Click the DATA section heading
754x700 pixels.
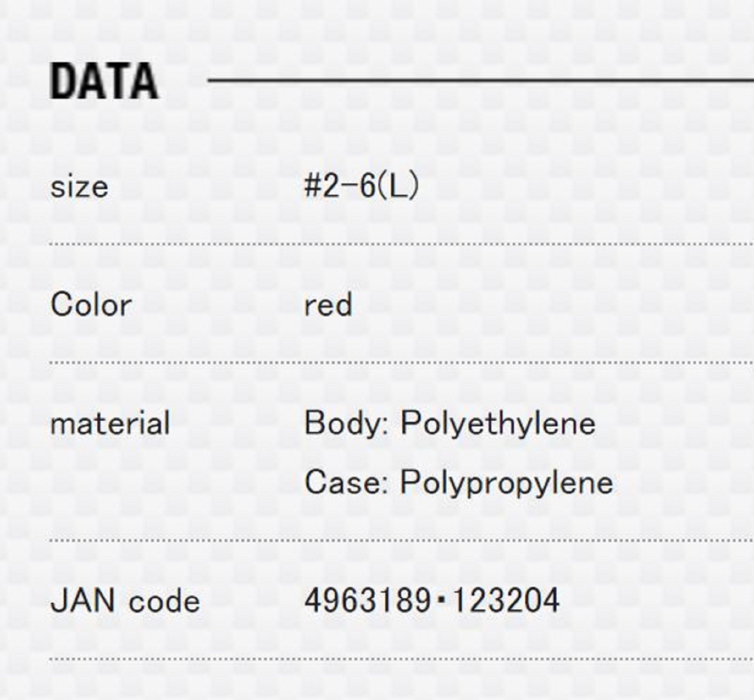pos(104,81)
